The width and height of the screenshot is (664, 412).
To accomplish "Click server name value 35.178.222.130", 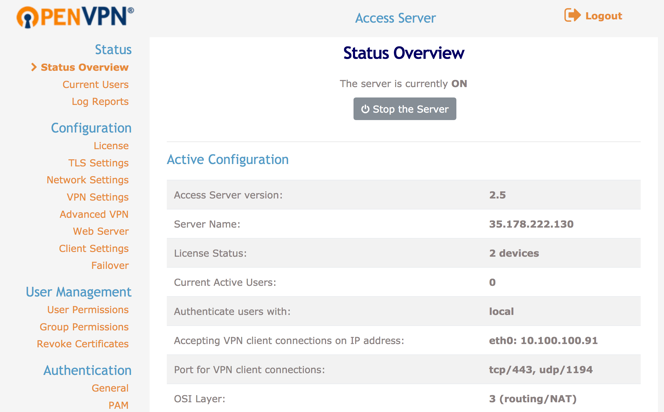I will tap(531, 224).
